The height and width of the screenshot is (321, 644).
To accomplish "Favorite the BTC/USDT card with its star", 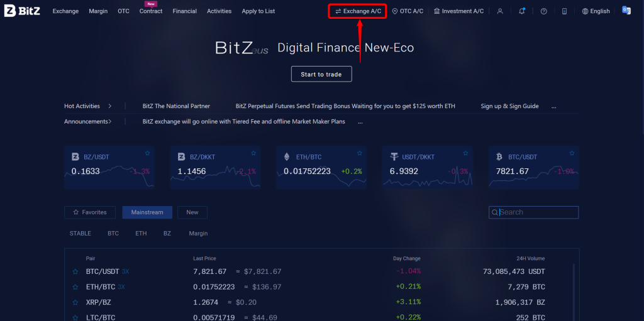I will pos(572,153).
